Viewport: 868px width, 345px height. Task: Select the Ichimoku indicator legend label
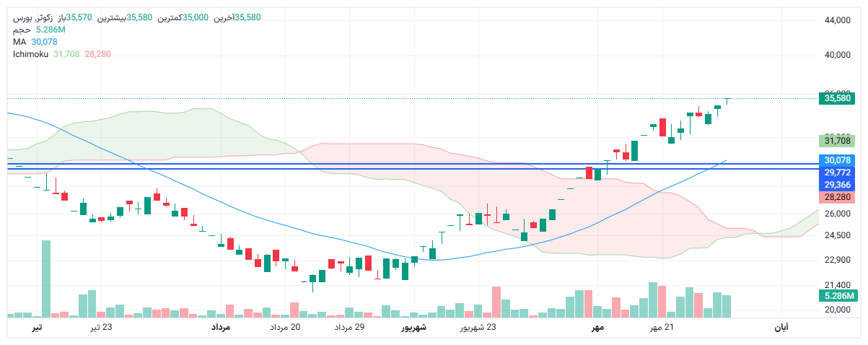click(30, 54)
